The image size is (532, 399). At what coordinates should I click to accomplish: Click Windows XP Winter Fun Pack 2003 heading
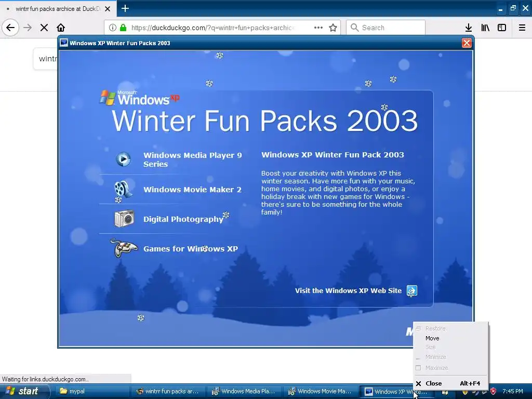pos(332,155)
